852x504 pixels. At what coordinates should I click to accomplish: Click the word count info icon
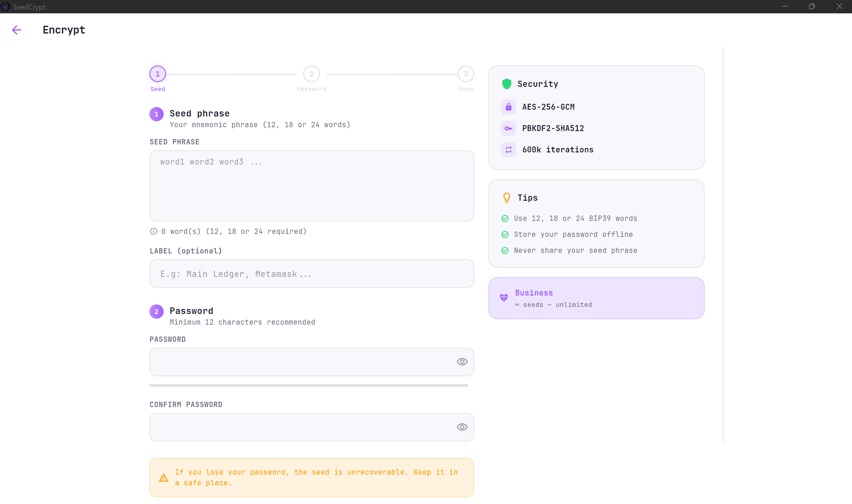pyautogui.click(x=154, y=231)
